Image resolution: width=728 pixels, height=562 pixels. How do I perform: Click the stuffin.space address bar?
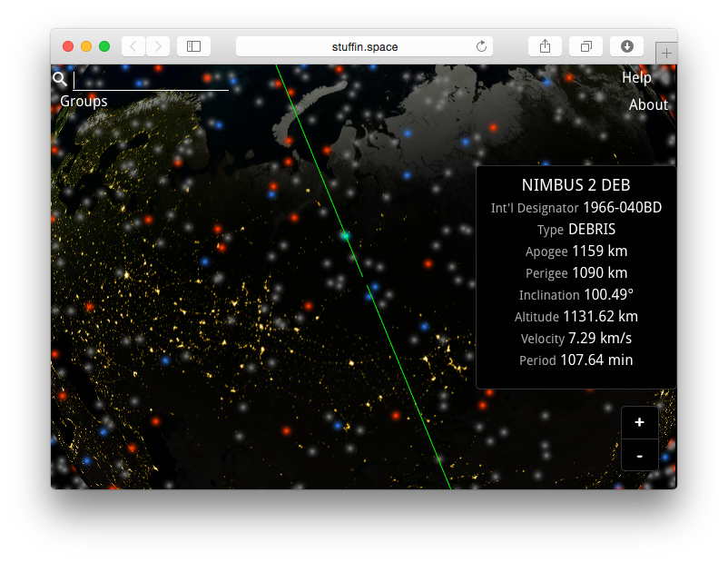[364, 46]
